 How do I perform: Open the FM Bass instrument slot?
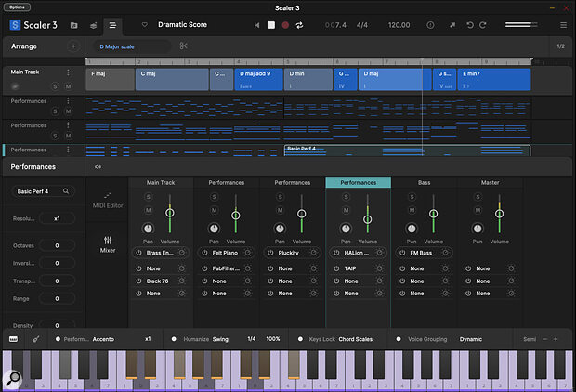[x=424, y=253]
